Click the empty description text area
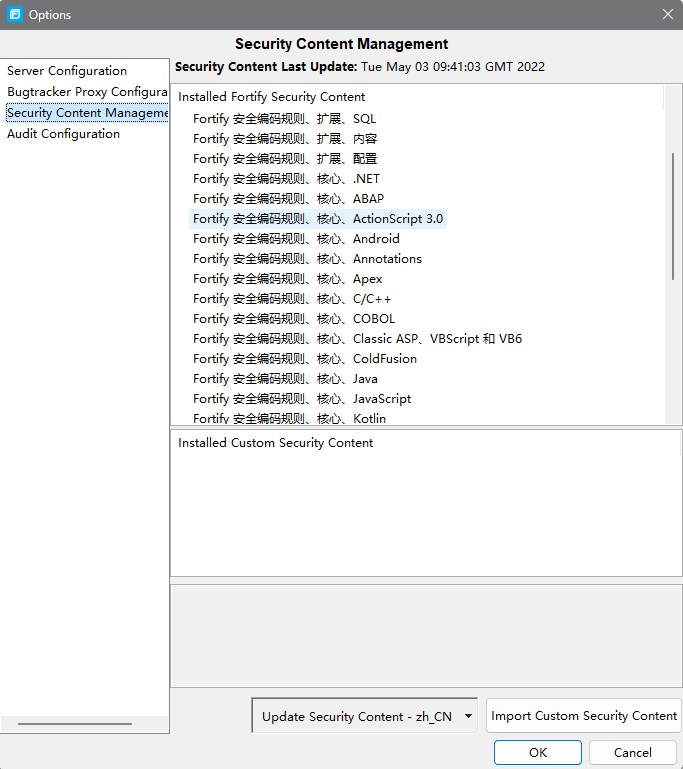Screen dimensions: 683x769 pos(426,636)
